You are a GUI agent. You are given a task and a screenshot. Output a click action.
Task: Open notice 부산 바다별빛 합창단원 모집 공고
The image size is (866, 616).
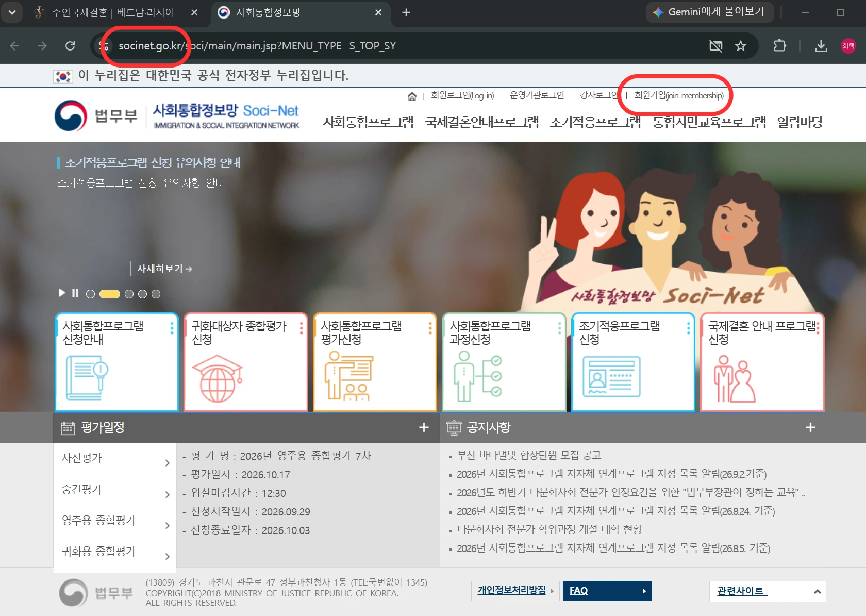click(529, 455)
